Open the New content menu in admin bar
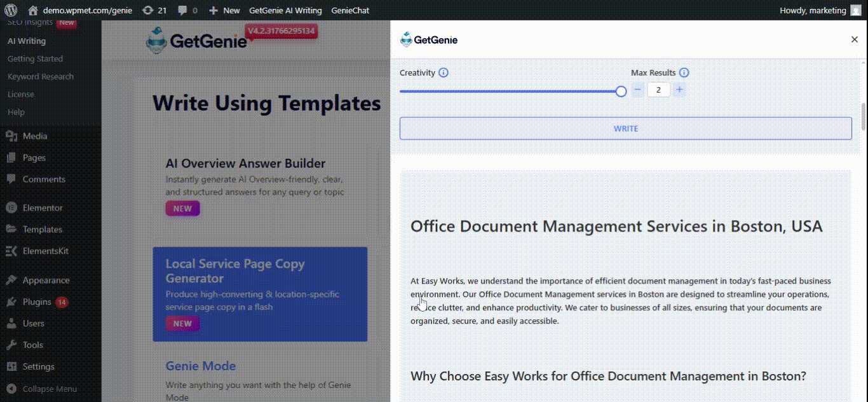868x402 pixels. click(224, 10)
